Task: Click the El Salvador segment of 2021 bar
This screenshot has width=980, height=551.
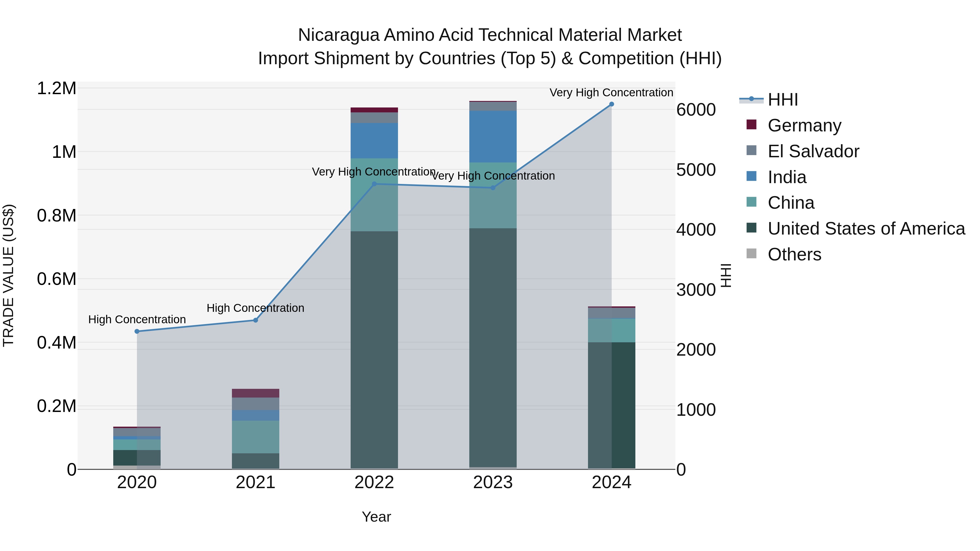Action: click(x=256, y=404)
